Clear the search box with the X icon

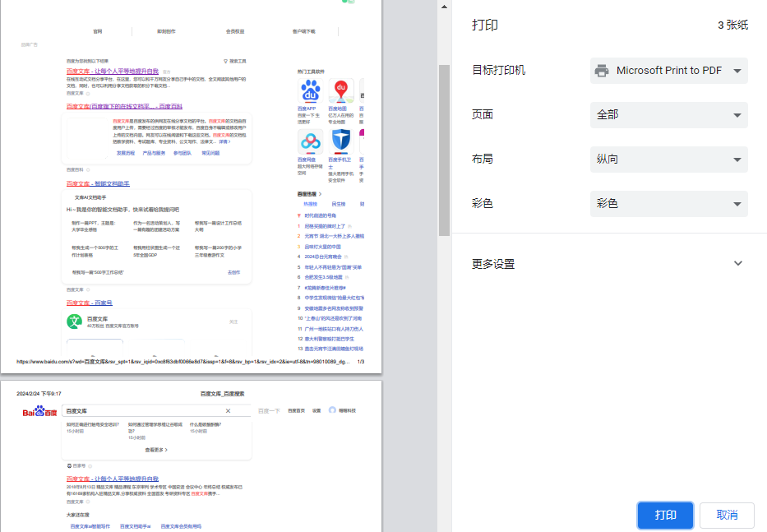[x=227, y=410]
